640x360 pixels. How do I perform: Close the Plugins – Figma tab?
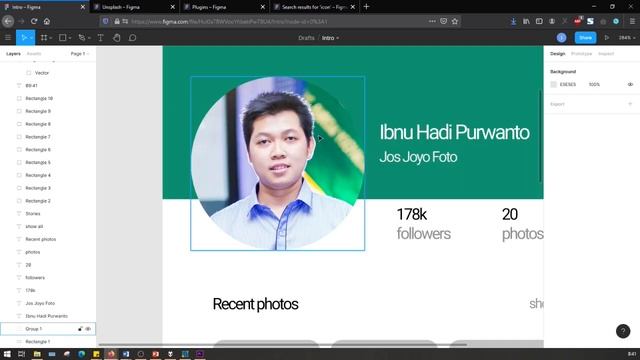click(263, 7)
